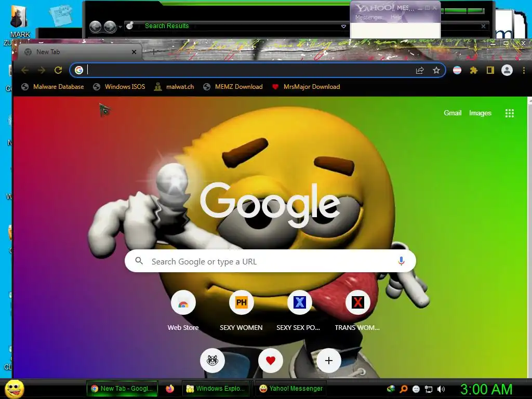Open Malware Database bookmark

pyautogui.click(x=52, y=87)
